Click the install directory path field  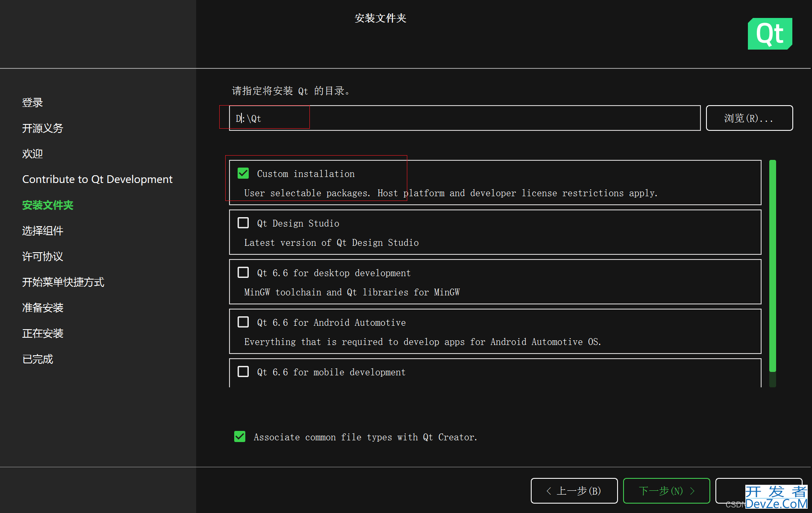(465, 118)
